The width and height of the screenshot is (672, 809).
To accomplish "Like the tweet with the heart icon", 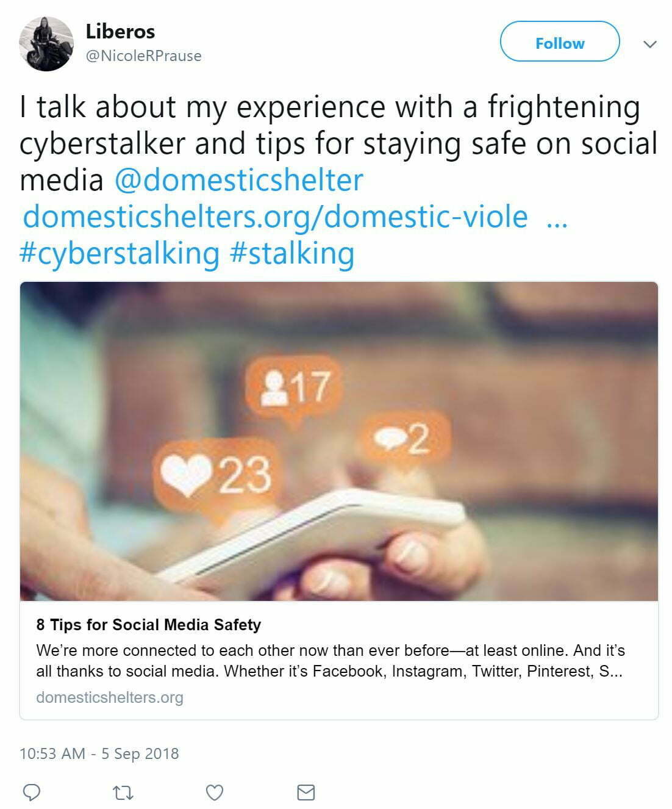I will click(214, 792).
